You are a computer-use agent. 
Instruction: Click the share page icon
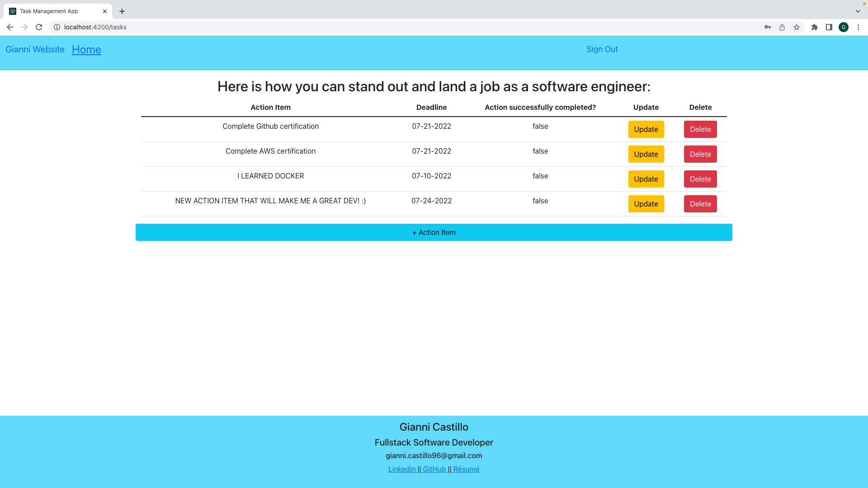[x=782, y=27]
